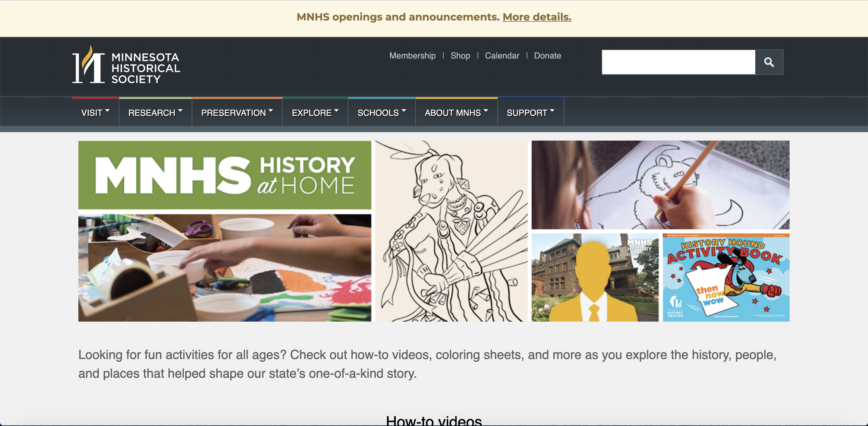Open the VISIT dropdown menu
Screen dimensions: 868x426
click(95, 113)
